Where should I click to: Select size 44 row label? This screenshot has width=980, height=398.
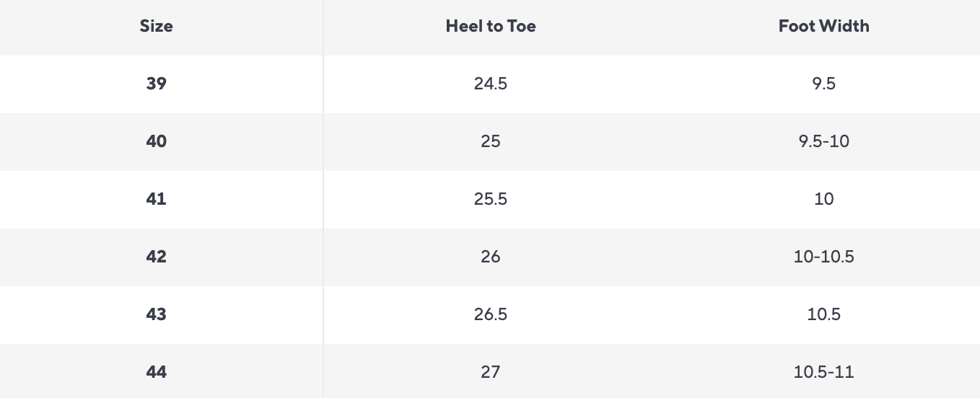point(156,372)
